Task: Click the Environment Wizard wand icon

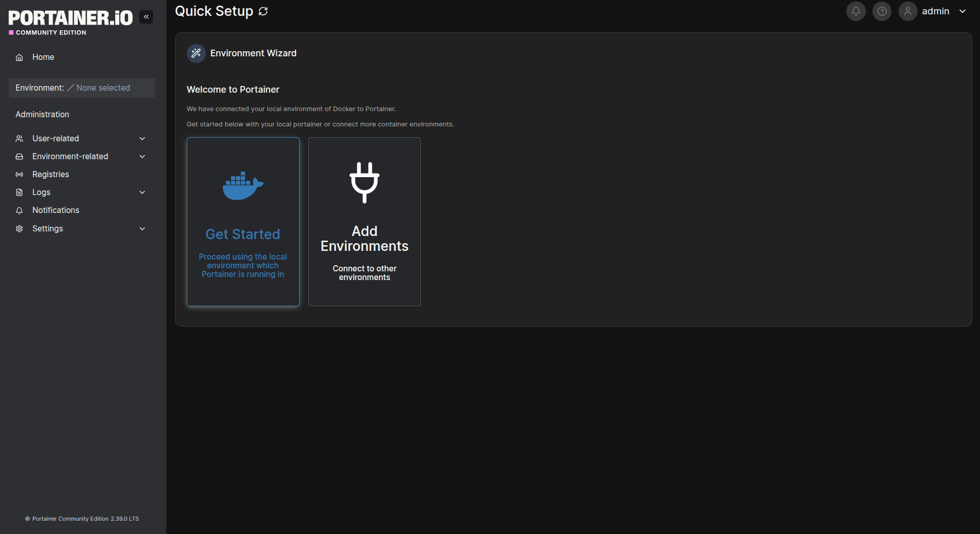Action: 196,53
